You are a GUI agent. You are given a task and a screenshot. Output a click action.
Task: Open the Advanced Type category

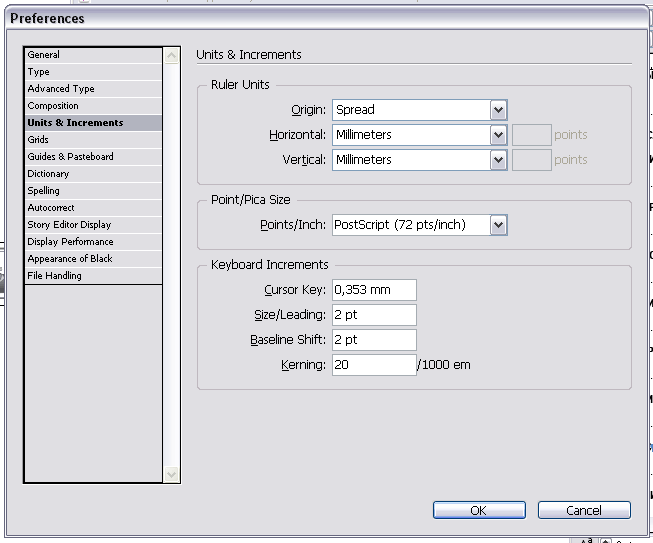[93, 89]
